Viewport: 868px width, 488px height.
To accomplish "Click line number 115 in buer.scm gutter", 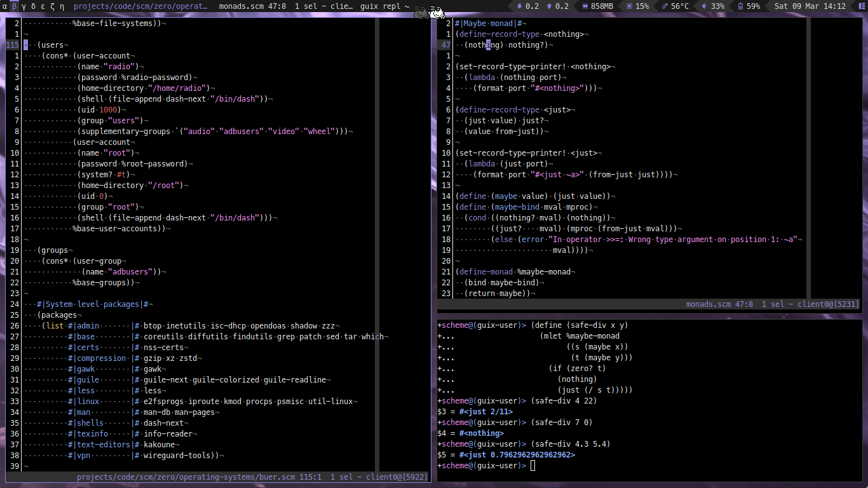I will click(x=13, y=45).
